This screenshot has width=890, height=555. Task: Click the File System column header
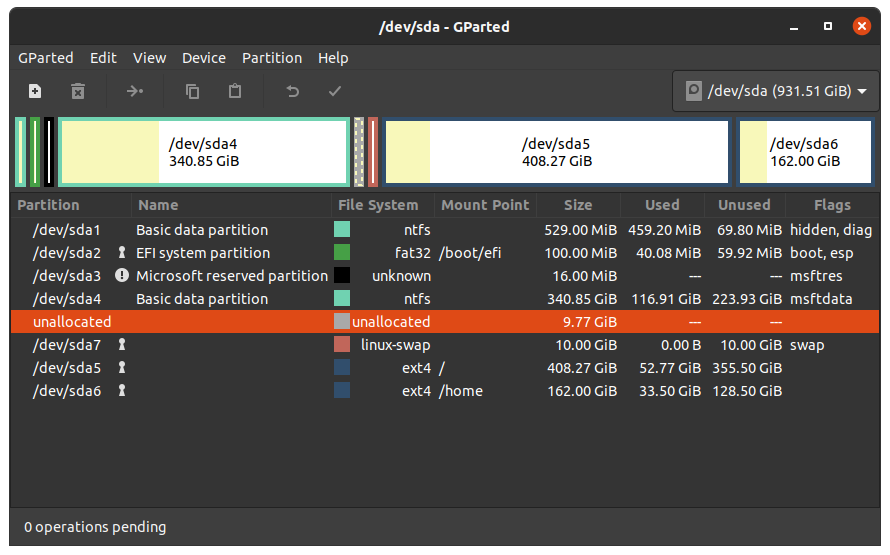[383, 205]
